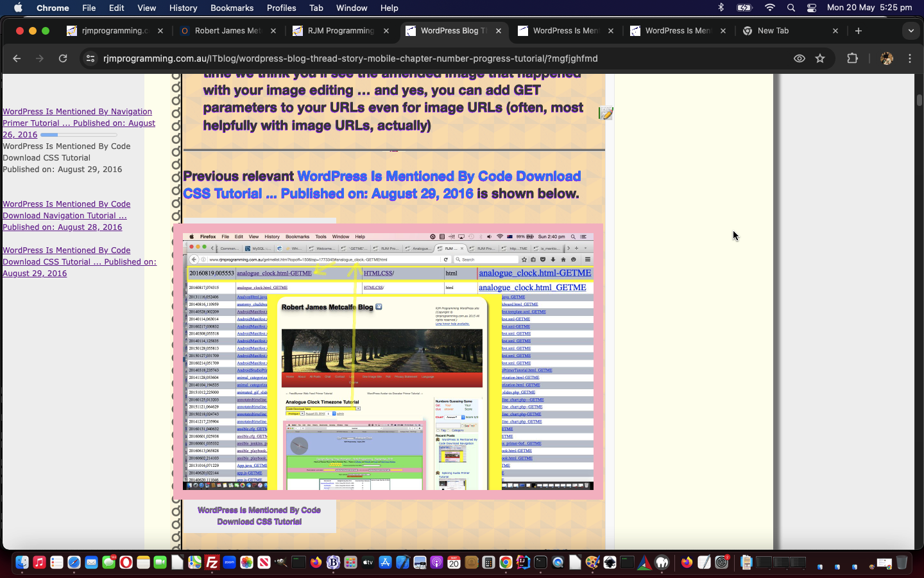Screen dimensions: 924x578
Task: Switch to RJM Programming tab
Action: [x=341, y=31]
